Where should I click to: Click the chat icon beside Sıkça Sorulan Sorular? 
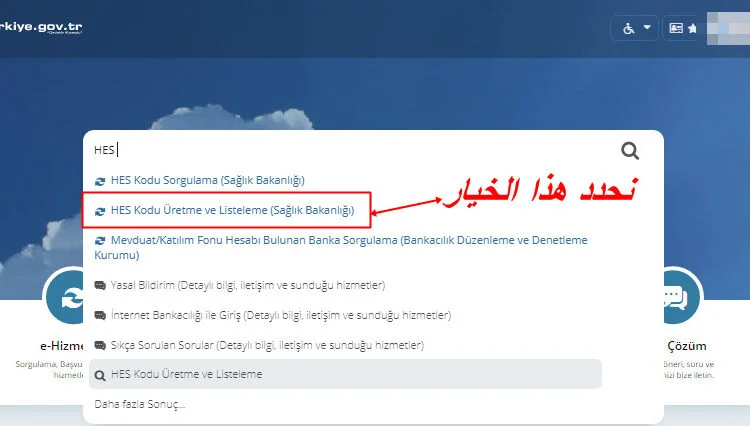(x=100, y=346)
